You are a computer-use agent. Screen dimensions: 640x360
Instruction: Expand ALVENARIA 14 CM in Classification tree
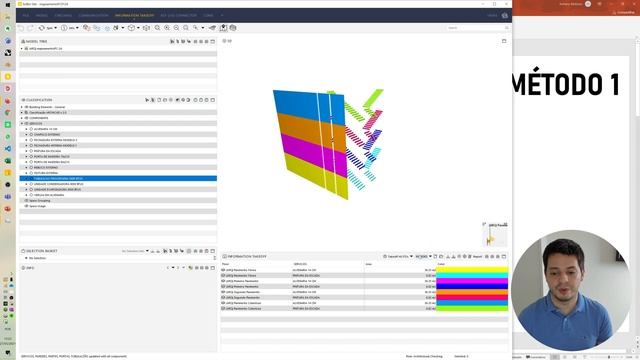[27, 129]
